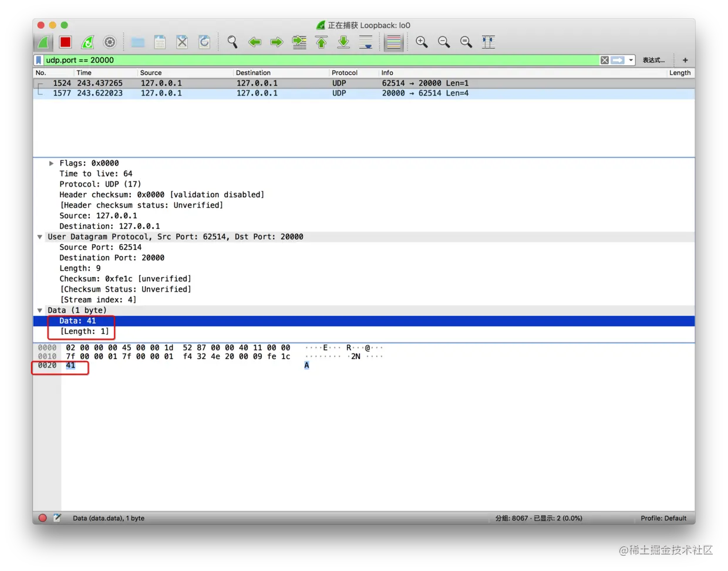Toggle auto-scroll during live capture

[366, 42]
